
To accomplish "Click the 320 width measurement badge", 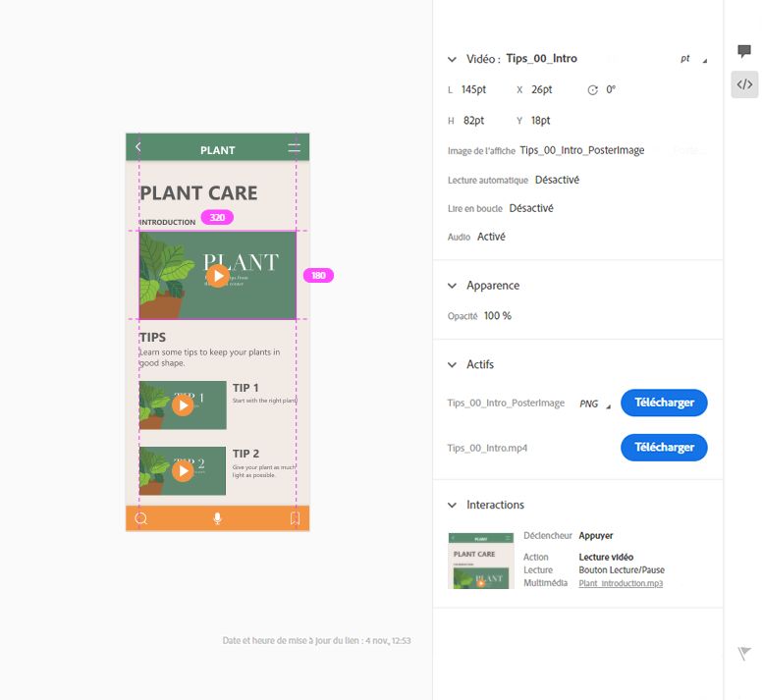I will [217, 217].
